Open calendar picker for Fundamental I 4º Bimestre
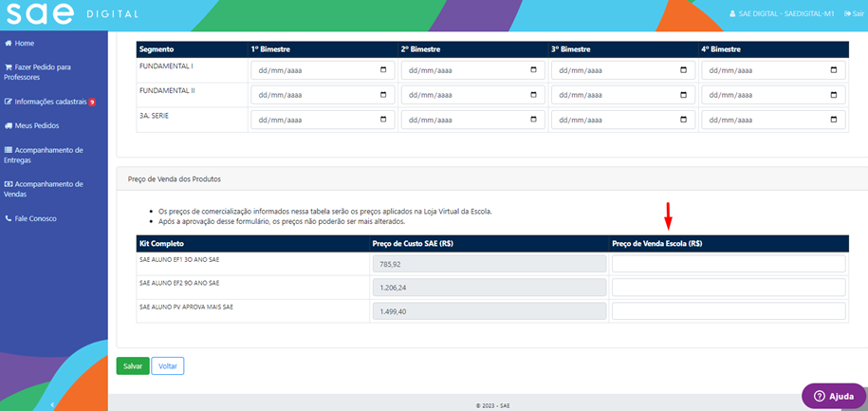This screenshot has height=411, width=868. [834, 70]
